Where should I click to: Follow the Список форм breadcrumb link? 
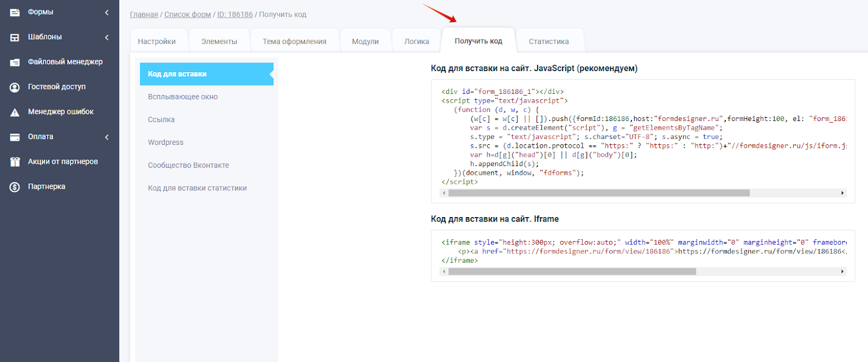[188, 15]
